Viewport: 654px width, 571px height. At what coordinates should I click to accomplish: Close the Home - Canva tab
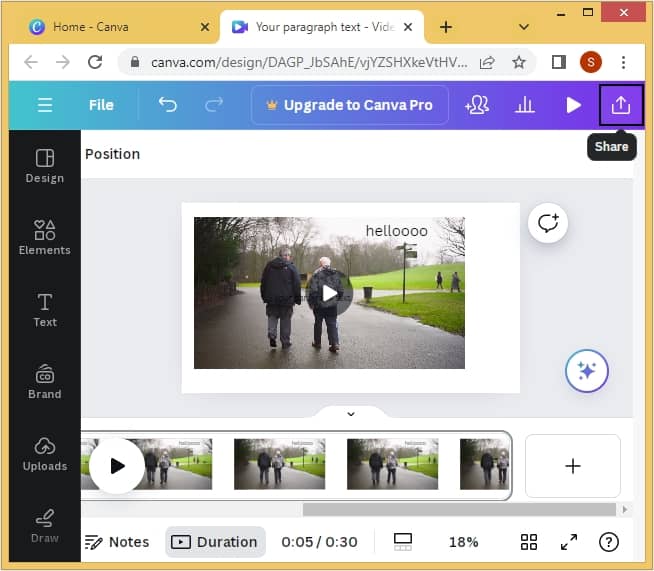[x=205, y=27]
